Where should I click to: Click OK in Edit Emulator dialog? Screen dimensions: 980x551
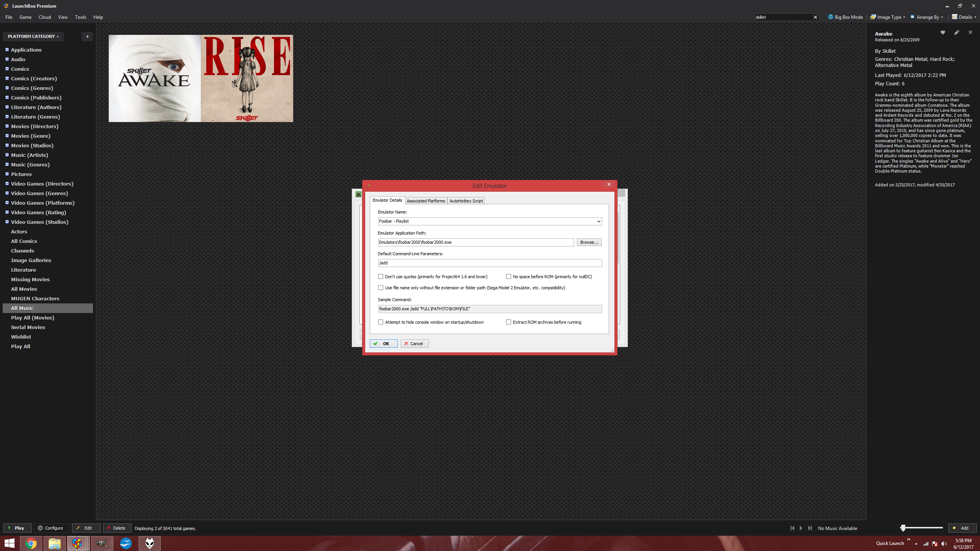click(383, 344)
